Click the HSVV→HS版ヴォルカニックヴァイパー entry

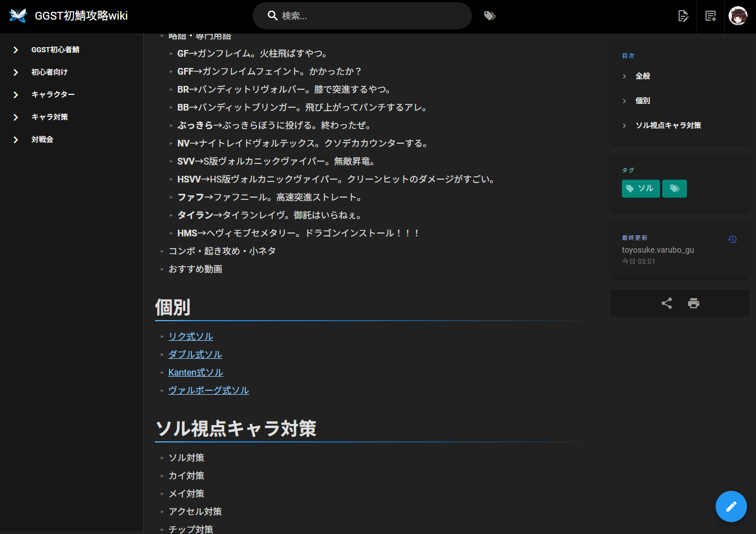(x=336, y=180)
